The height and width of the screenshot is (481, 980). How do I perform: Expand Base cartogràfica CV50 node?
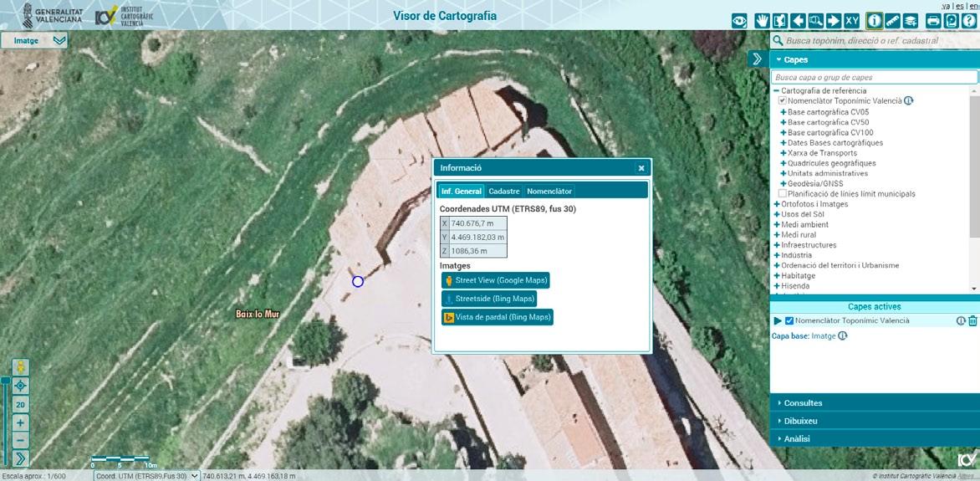[x=783, y=122]
